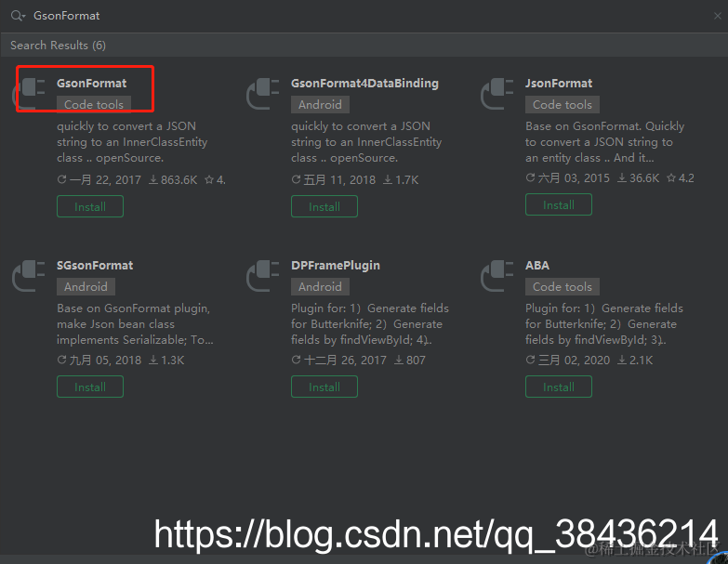Open the ABA plugin title
The image size is (728, 564).
click(537, 266)
